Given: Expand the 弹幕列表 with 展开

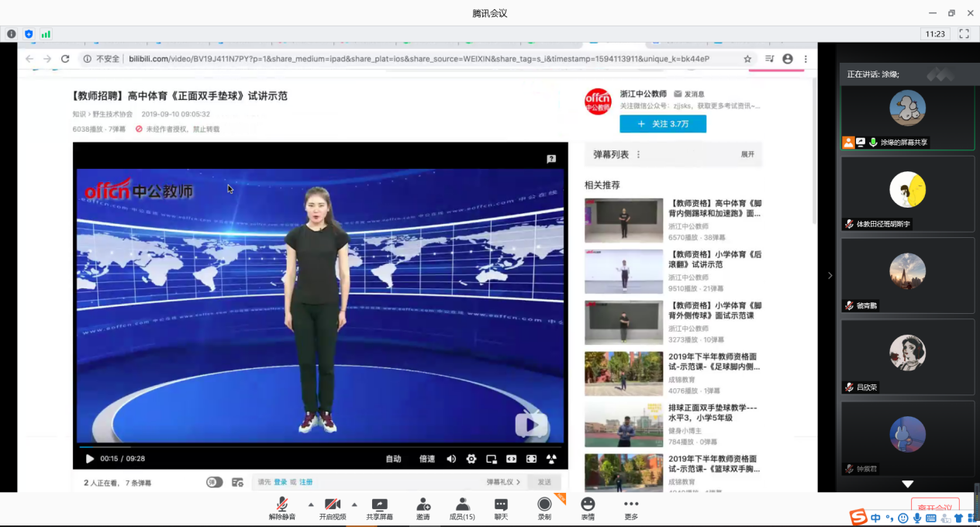Looking at the screenshot, I should (747, 154).
